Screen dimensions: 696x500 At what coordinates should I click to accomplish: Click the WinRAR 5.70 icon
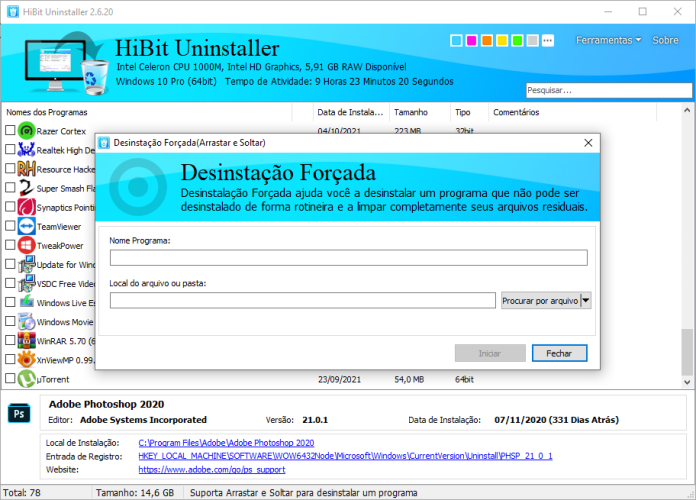27,341
